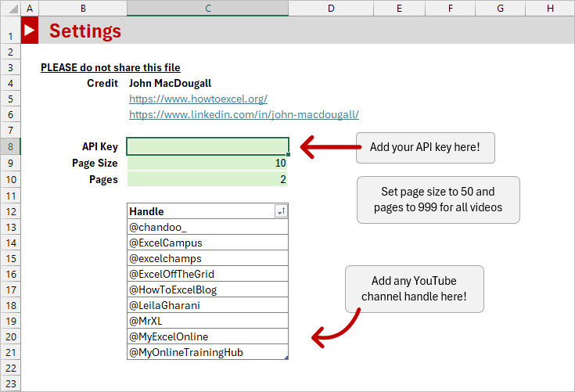Viewport: 575px width, 392px height.
Task: Click the select-all corner triangle
Action: coord(13,9)
